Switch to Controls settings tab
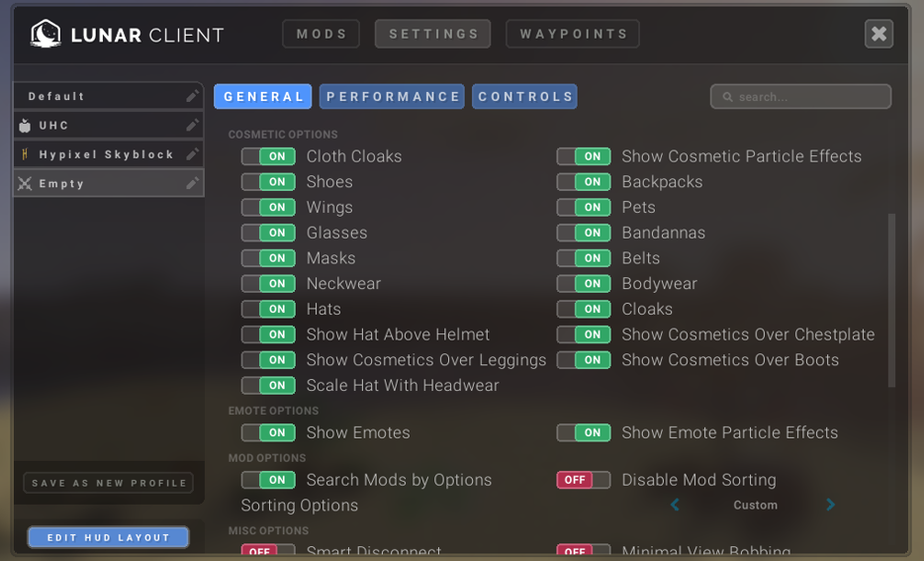This screenshot has height=561, width=924. pyautogui.click(x=524, y=97)
